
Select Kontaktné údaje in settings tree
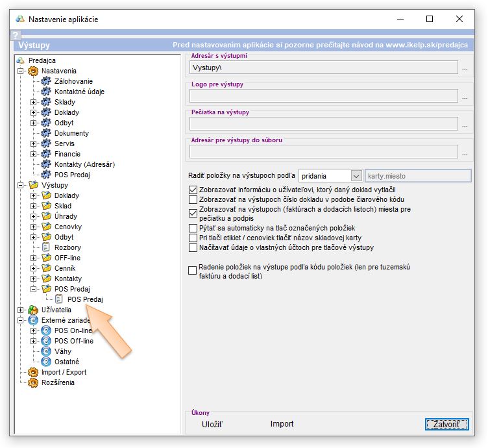coord(79,92)
